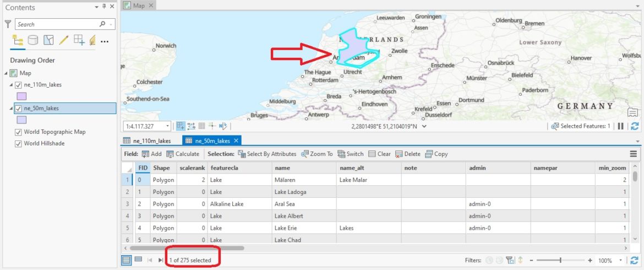Select the List By Snapping icon
Viewport: 644px width, 270px height.
tap(79, 40)
